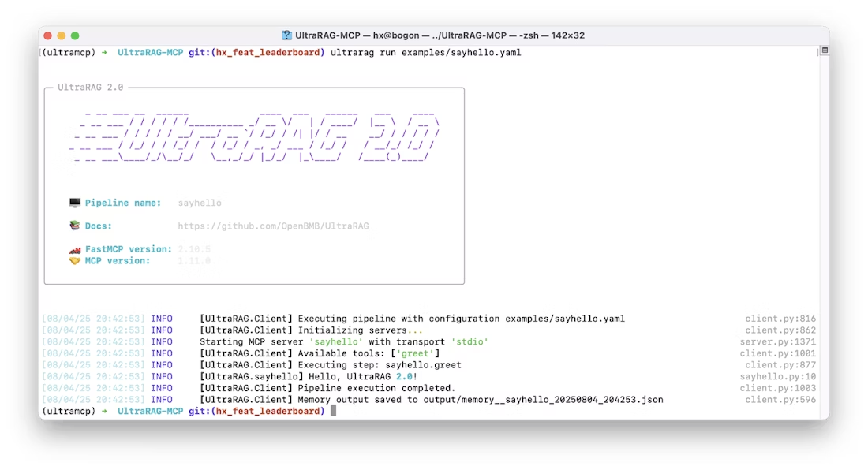The height and width of the screenshot is (470, 868).
Task: Close the terminal with the red button
Action: click(x=48, y=35)
